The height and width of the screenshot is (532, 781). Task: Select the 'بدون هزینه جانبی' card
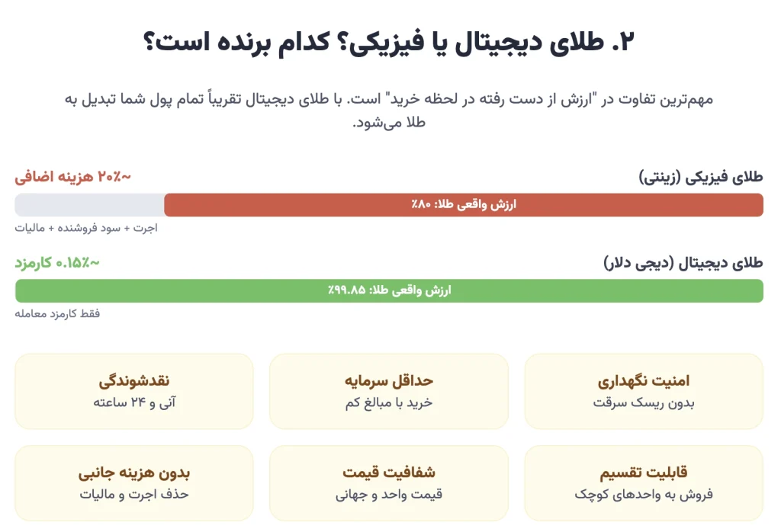point(133,483)
